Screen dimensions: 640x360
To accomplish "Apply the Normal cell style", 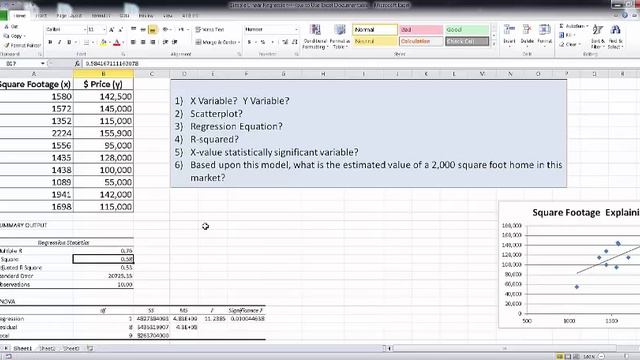I will pos(375,29).
